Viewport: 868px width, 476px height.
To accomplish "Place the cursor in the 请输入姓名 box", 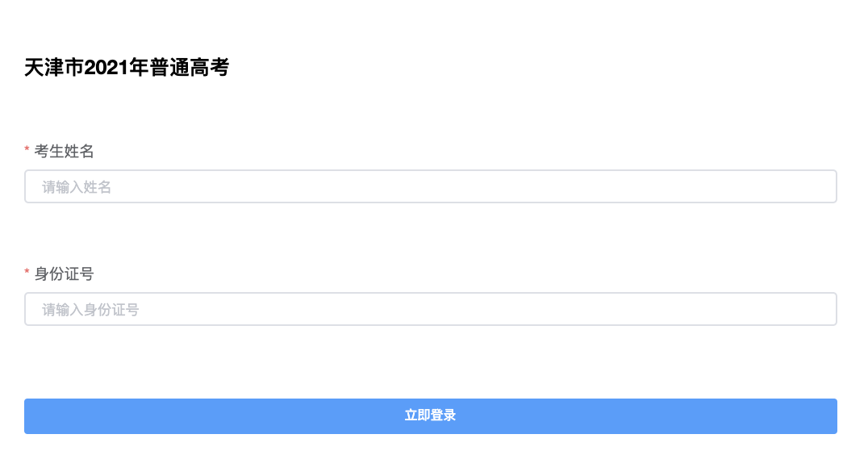I will [x=430, y=186].
